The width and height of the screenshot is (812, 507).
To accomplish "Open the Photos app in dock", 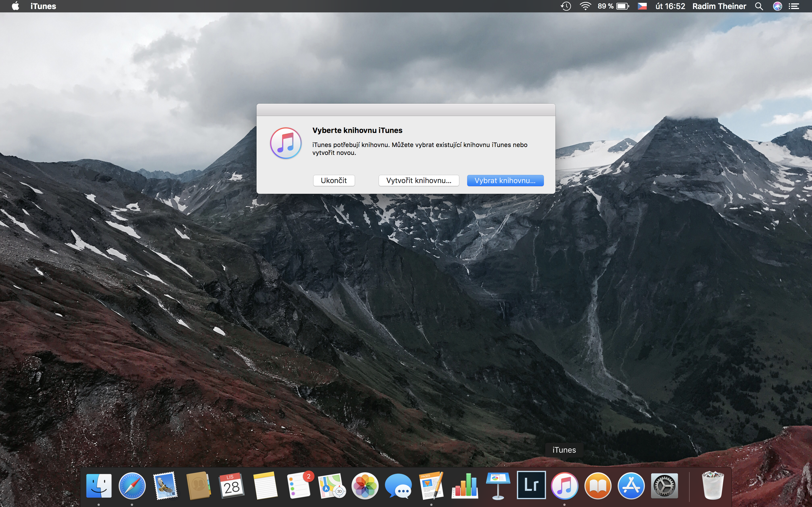I will (365, 486).
